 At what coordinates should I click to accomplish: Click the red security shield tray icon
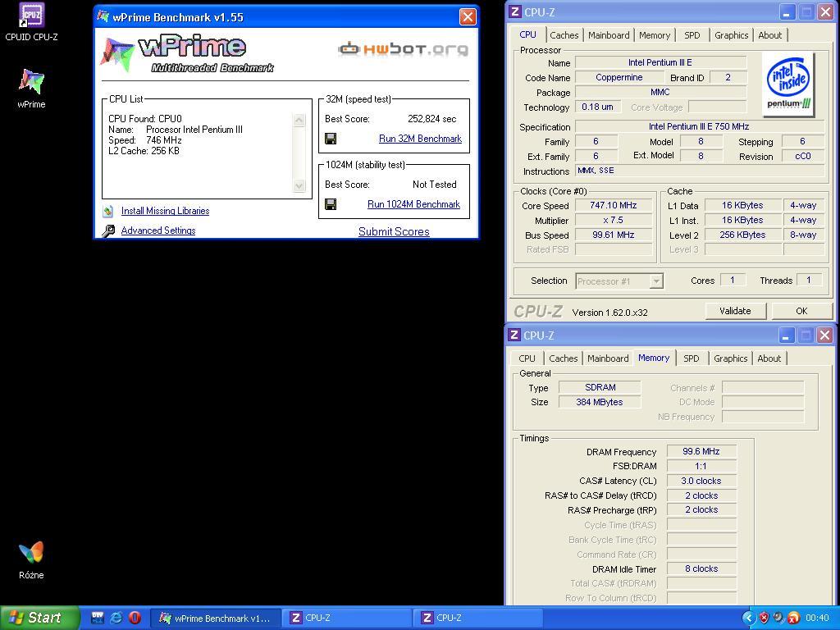tap(764, 618)
